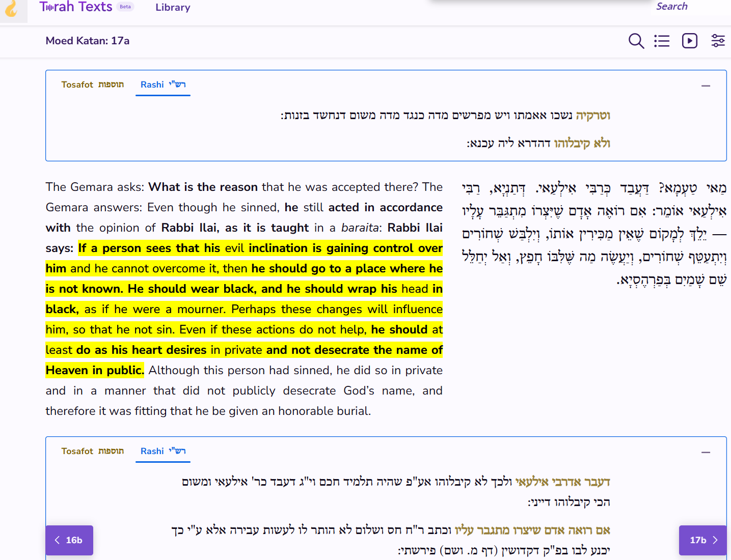Click the play audio icon

(690, 41)
